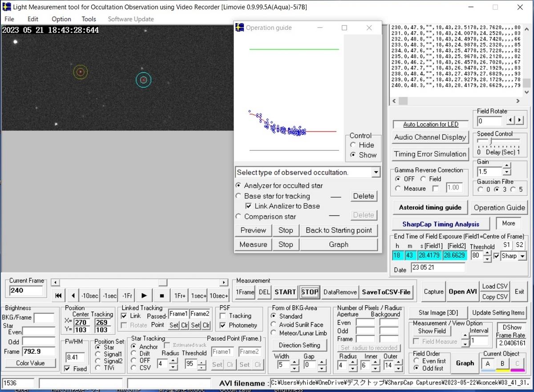This screenshot has width=534, height=392.
Task: Open the occultation type dropdown
Action: [x=375, y=172]
